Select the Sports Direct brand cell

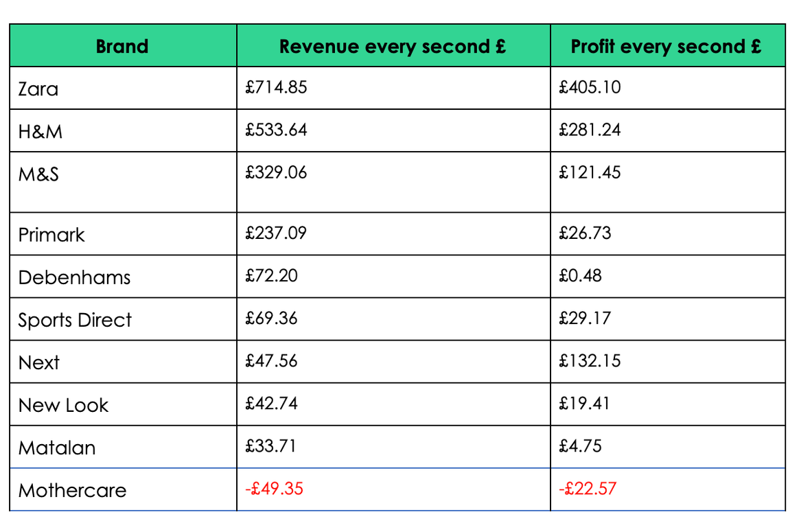point(75,320)
